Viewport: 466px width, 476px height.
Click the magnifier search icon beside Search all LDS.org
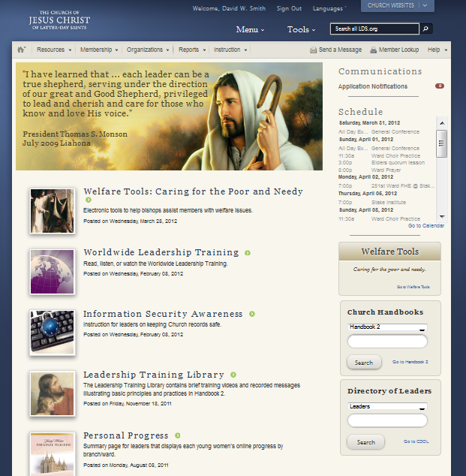[425, 29]
